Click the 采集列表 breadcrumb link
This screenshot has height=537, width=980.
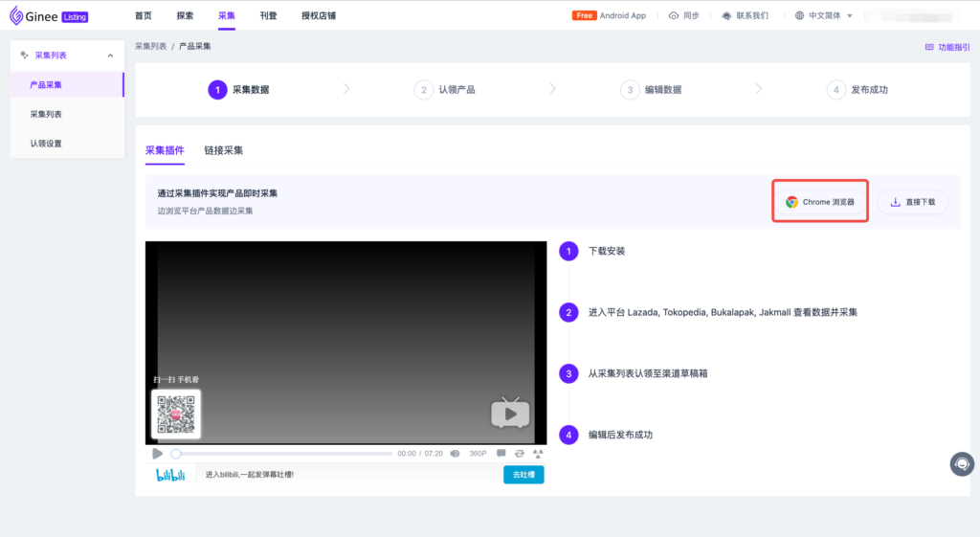[150, 46]
